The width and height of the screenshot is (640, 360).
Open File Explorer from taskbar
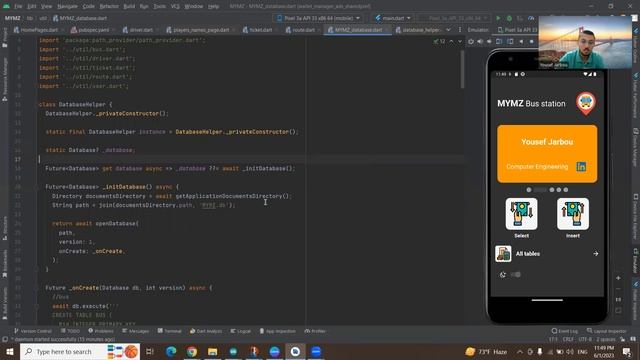(x=213, y=351)
